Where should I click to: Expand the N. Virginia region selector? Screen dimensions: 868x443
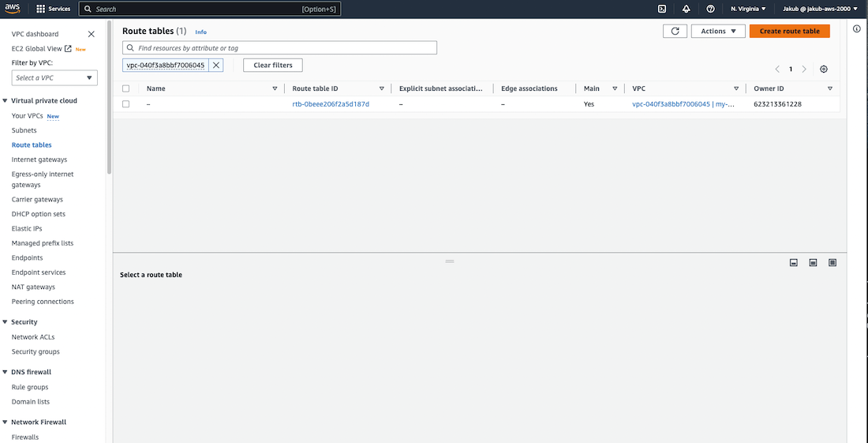748,9
